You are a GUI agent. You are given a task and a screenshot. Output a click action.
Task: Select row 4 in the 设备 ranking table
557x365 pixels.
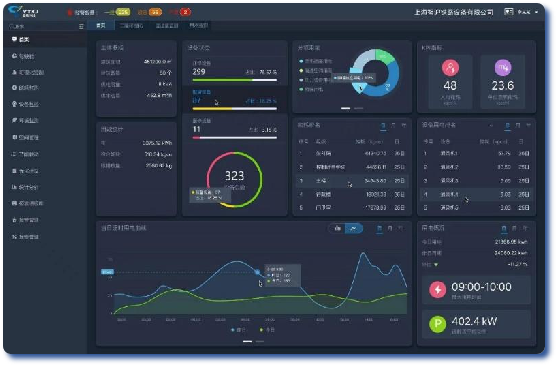(476, 194)
